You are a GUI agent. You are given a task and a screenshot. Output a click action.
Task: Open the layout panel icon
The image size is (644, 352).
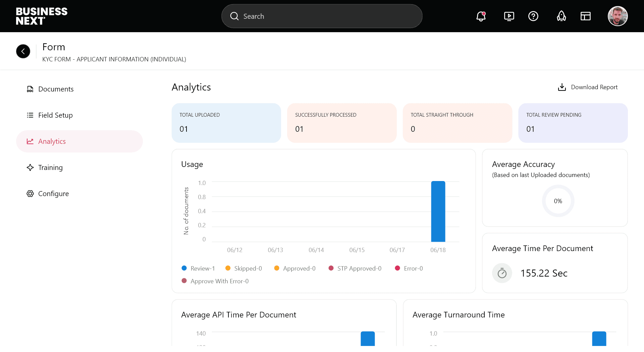point(585,16)
